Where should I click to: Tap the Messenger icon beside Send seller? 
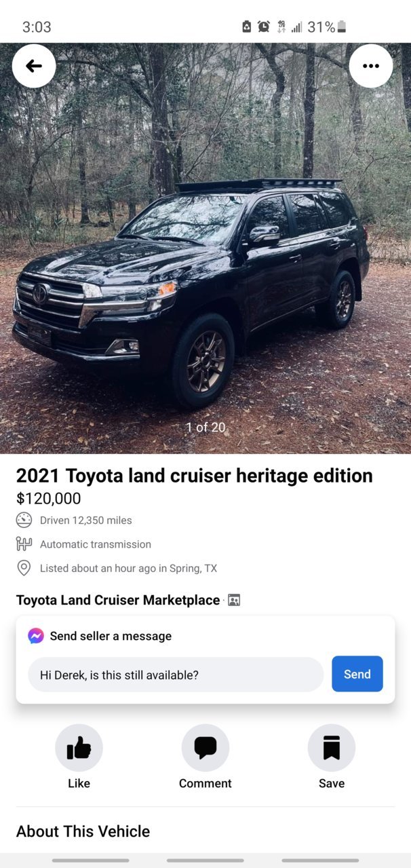pos(36,636)
